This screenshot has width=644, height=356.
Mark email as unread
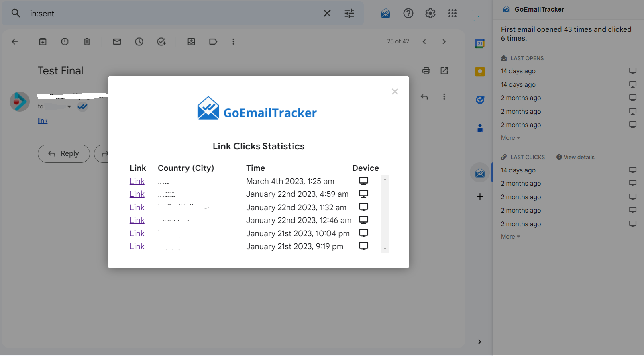[x=117, y=41]
